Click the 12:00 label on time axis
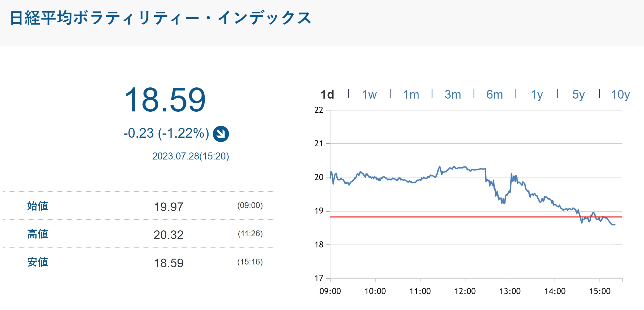Viewport: 644px width, 310px height. point(465,291)
